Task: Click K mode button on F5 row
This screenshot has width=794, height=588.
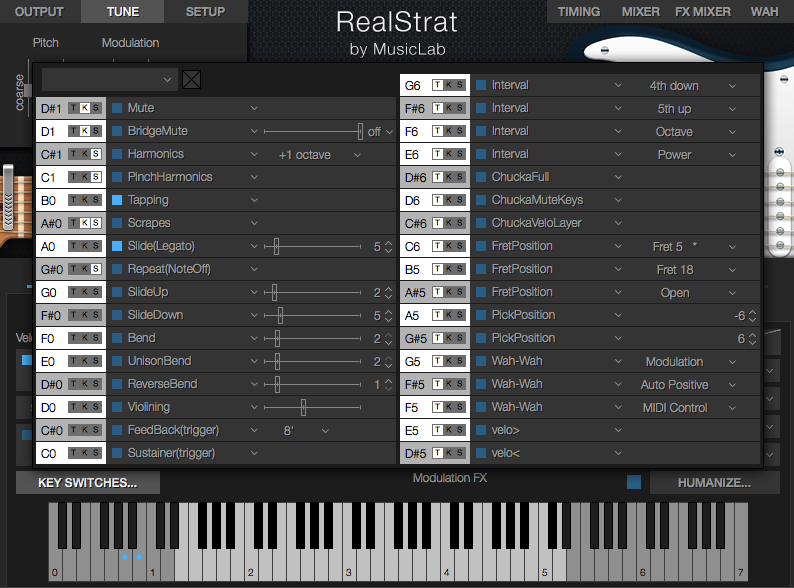Action: (x=449, y=407)
